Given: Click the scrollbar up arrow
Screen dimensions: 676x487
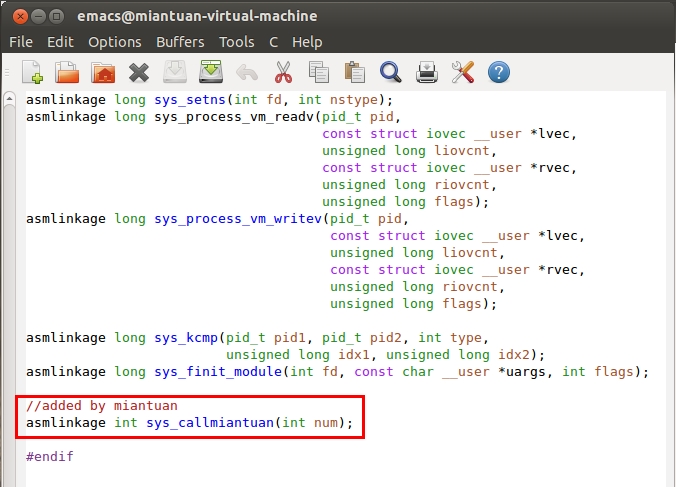Looking at the screenshot, I should click(x=9, y=99).
